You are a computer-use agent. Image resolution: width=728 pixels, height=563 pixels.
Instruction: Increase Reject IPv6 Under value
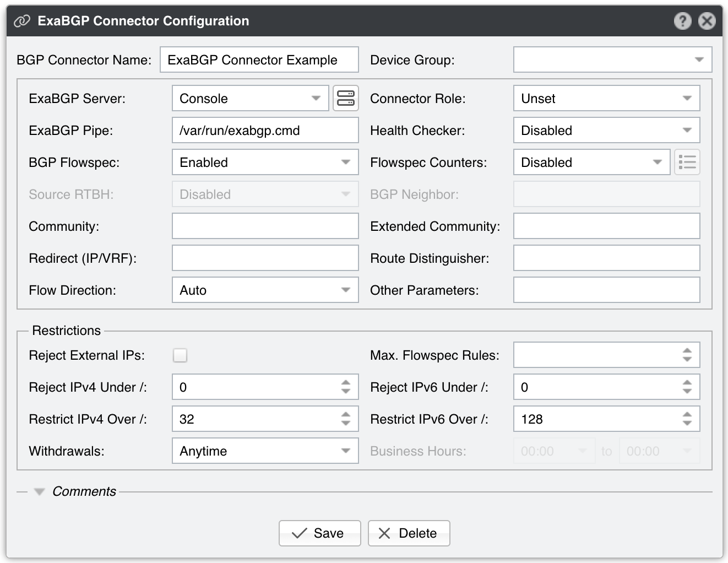687,382
